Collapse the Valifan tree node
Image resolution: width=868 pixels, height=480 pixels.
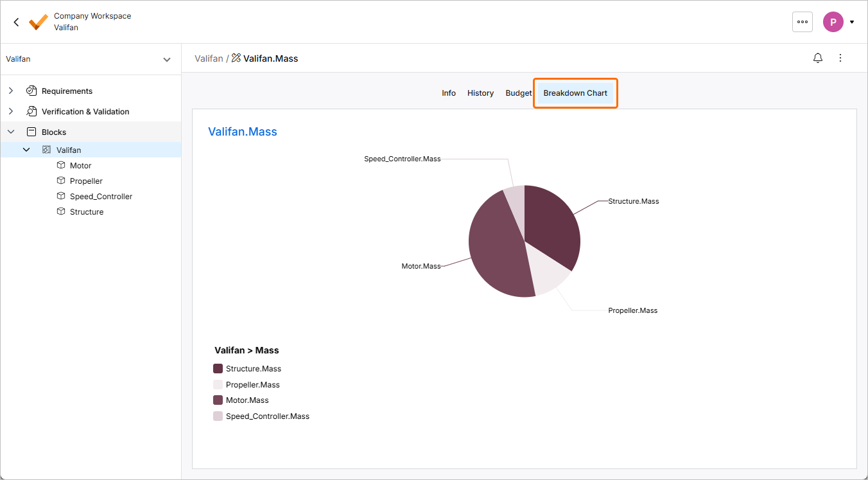pyautogui.click(x=26, y=150)
